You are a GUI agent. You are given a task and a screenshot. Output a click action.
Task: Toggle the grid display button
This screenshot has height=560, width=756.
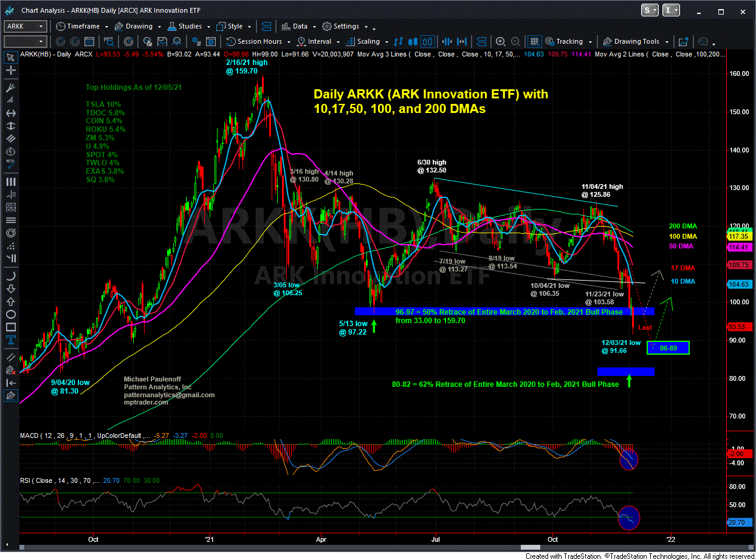(534, 41)
